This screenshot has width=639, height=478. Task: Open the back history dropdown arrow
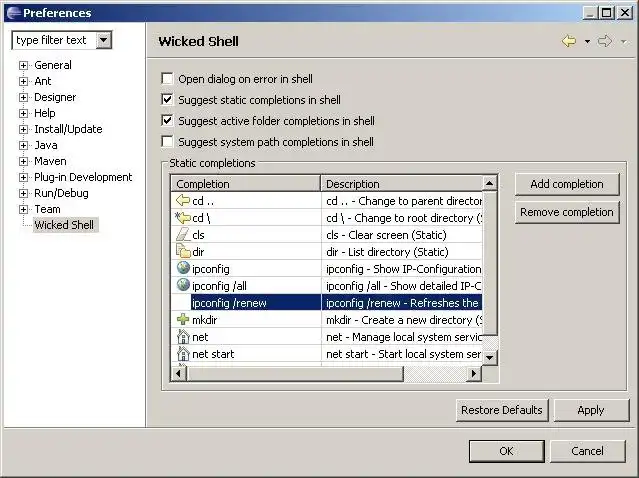[587, 42]
